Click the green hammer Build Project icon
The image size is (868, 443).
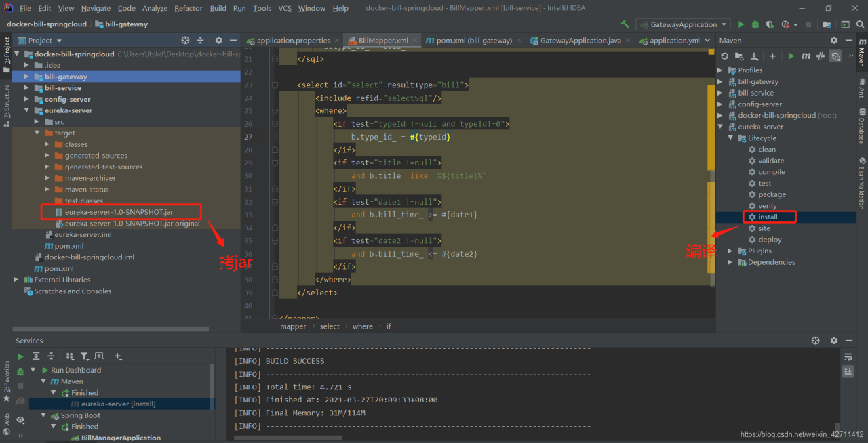coord(625,24)
